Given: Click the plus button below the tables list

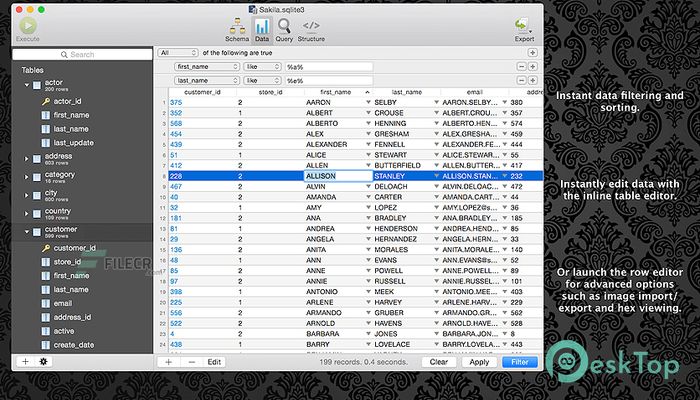Looking at the screenshot, I should pyautogui.click(x=25, y=362).
